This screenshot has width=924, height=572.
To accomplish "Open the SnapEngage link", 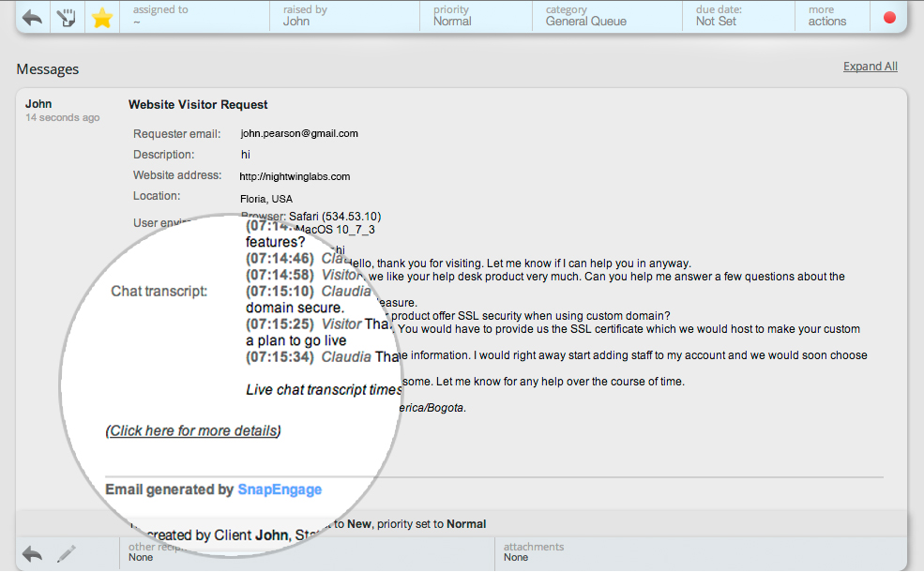I will (280, 489).
